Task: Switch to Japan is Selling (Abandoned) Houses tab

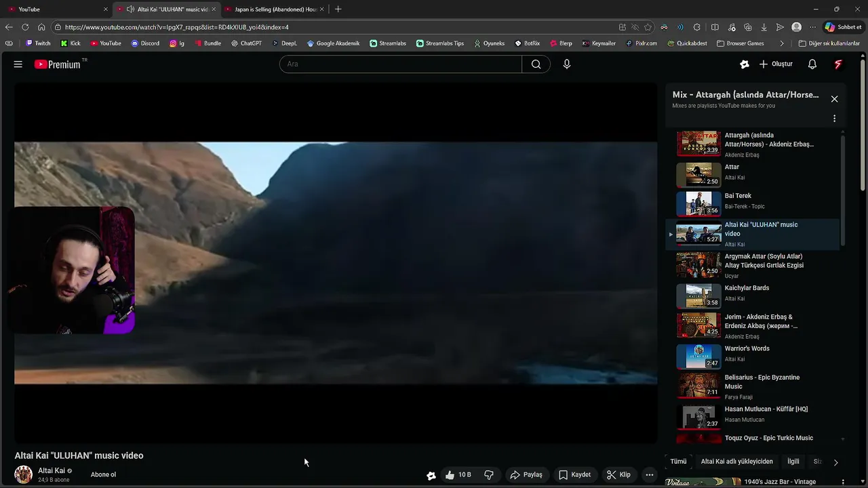Action: [x=275, y=9]
